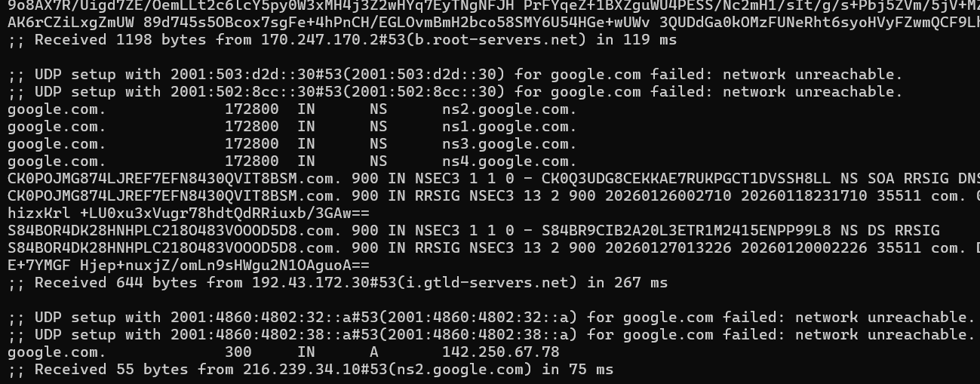Image resolution: width=980 pixels, height=384 pixels.
Task: Click the ns4.google.com. NS record value
Action: pyautogui.click(x=510, y=161)
